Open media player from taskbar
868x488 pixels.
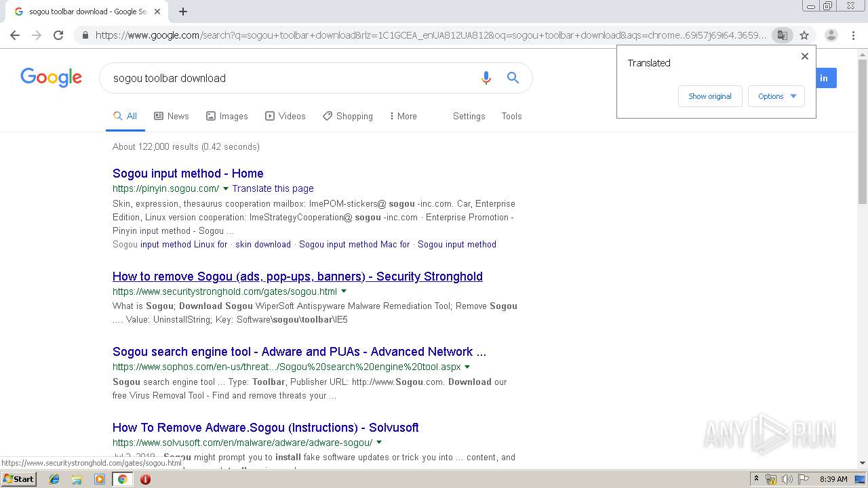click(x=100, y=479)
